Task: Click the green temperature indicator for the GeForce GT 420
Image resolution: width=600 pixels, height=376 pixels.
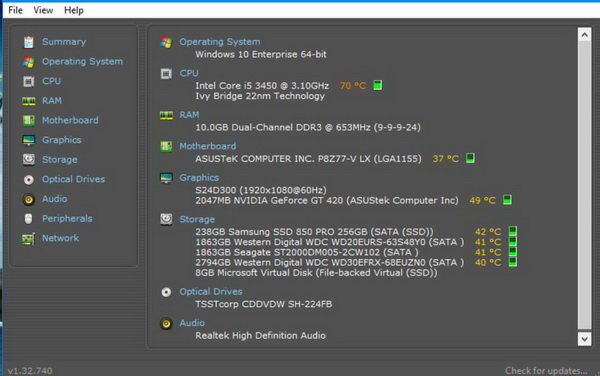Action: click(507, 200)
